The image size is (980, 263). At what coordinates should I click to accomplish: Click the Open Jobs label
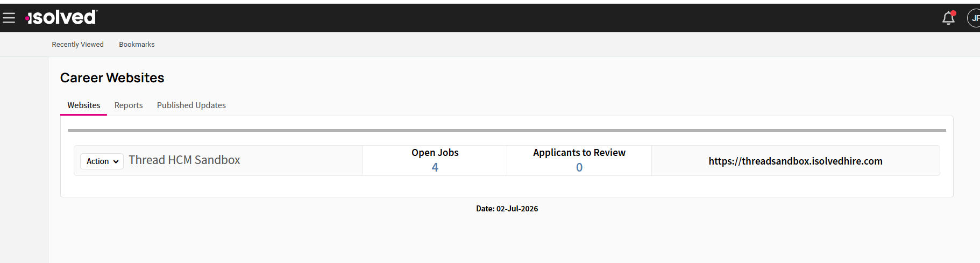tap(435, 153)
